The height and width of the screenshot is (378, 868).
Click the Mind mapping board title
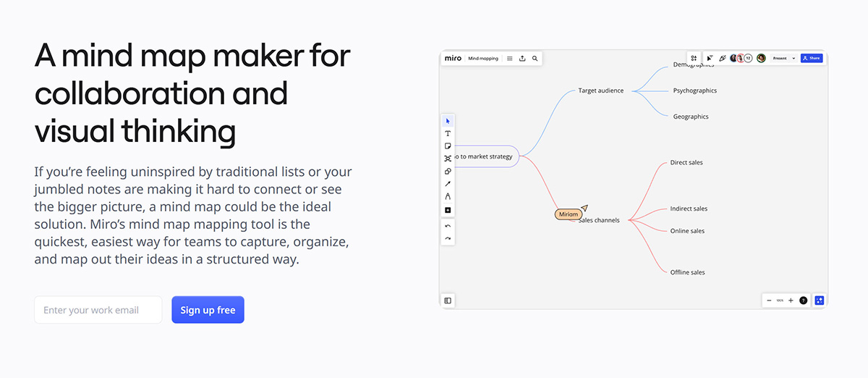click(483, 58)
